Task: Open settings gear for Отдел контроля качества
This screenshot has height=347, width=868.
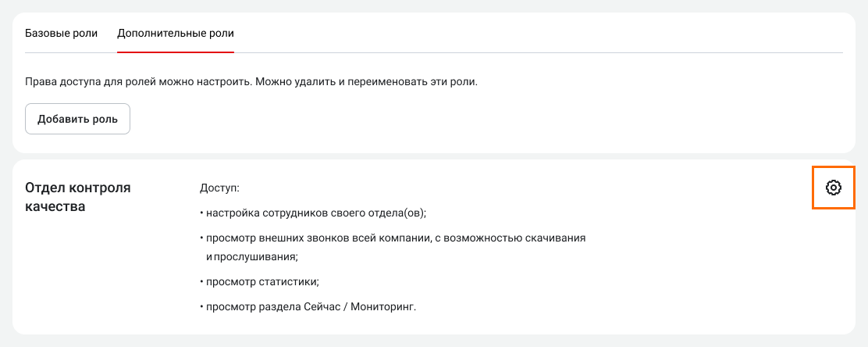Action: click(x=834, y=188)
